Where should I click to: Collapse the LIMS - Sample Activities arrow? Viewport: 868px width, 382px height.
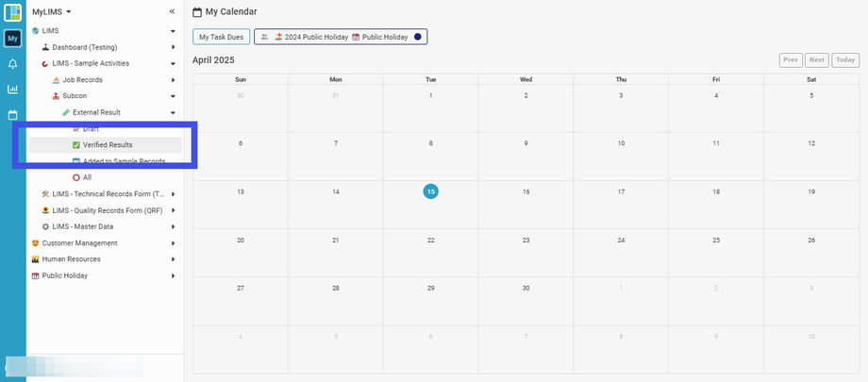click(173, 64)
